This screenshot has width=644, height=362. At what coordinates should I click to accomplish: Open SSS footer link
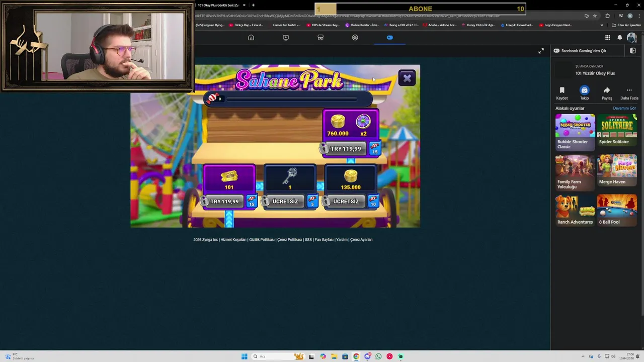point(308,240)
